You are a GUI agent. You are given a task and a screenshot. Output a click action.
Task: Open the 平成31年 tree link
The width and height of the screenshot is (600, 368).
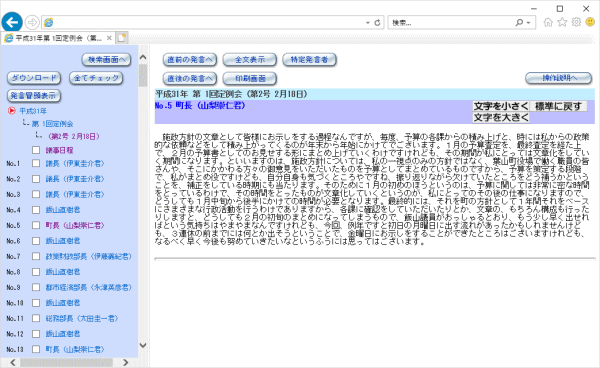33,111
